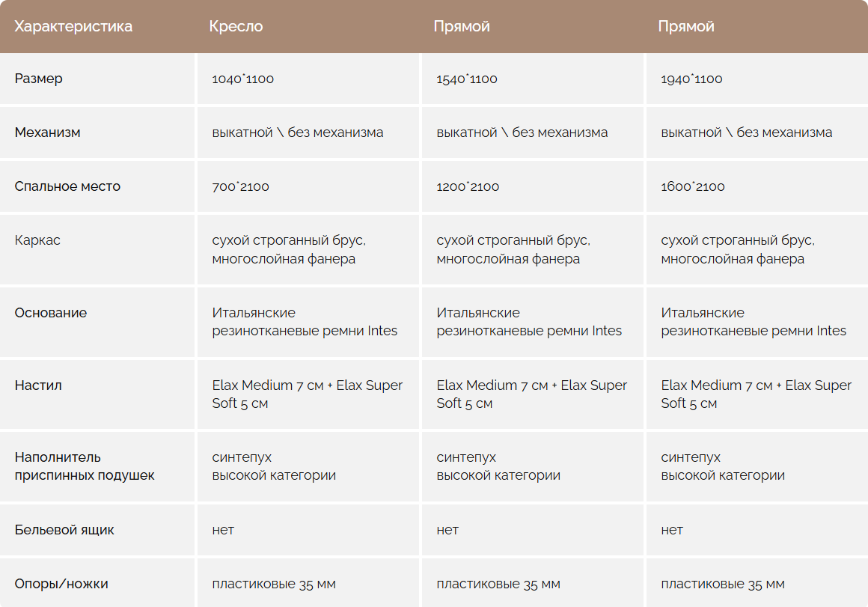Select the Размер row label

(x=39, y=79)
